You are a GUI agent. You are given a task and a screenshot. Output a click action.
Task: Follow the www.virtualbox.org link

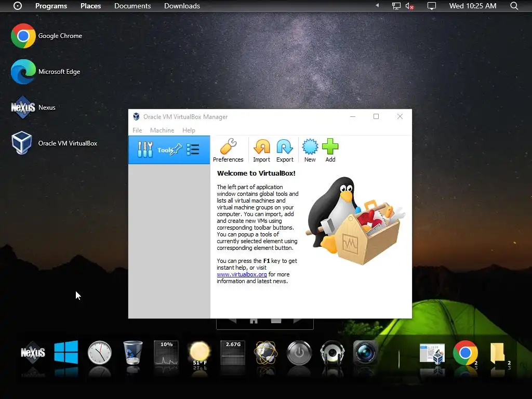coord(242,274)
